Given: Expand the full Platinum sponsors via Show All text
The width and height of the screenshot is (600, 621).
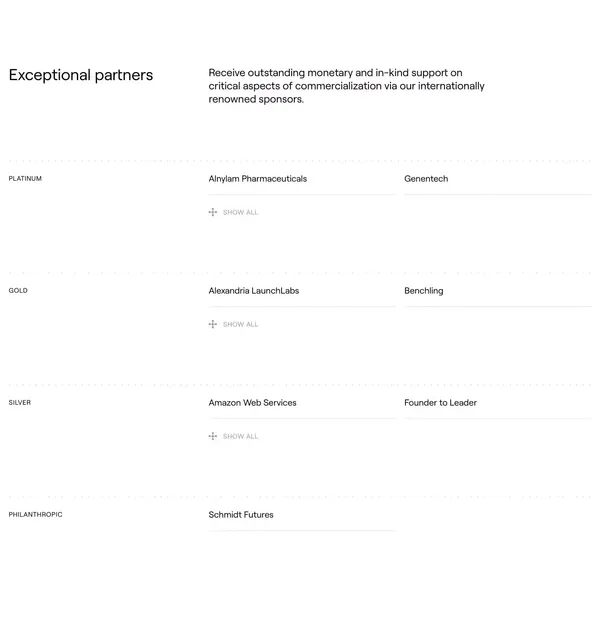Looking at the screenshot, I should [240, 212].
